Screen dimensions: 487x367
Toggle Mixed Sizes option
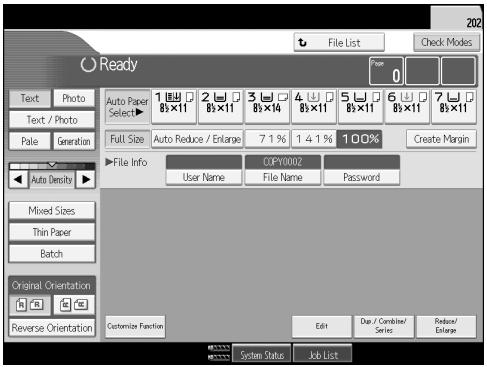(52, 211)
